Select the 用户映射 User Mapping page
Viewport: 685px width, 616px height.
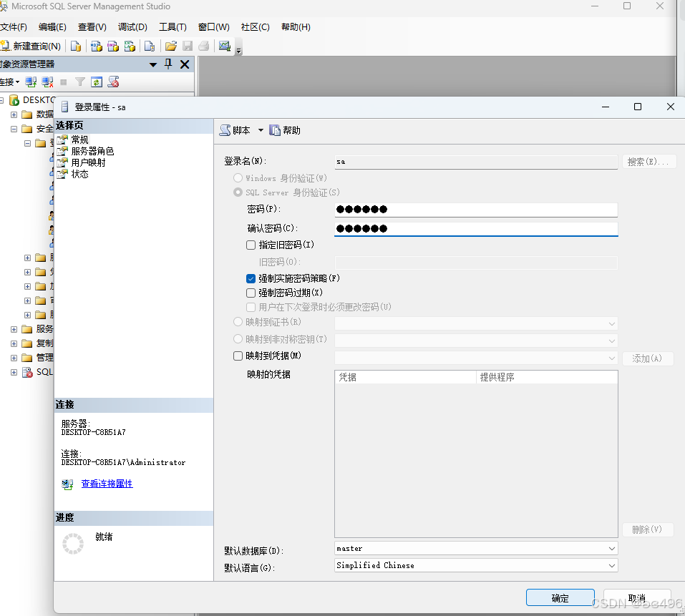[x=88, y=162]
